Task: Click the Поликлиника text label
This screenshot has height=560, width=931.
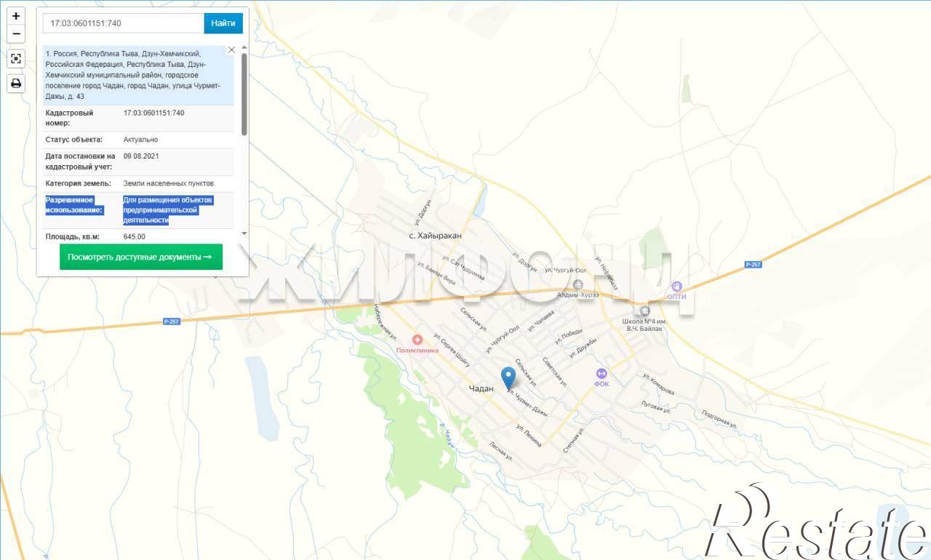Action: pyautogui.click(x=417, y=350)
